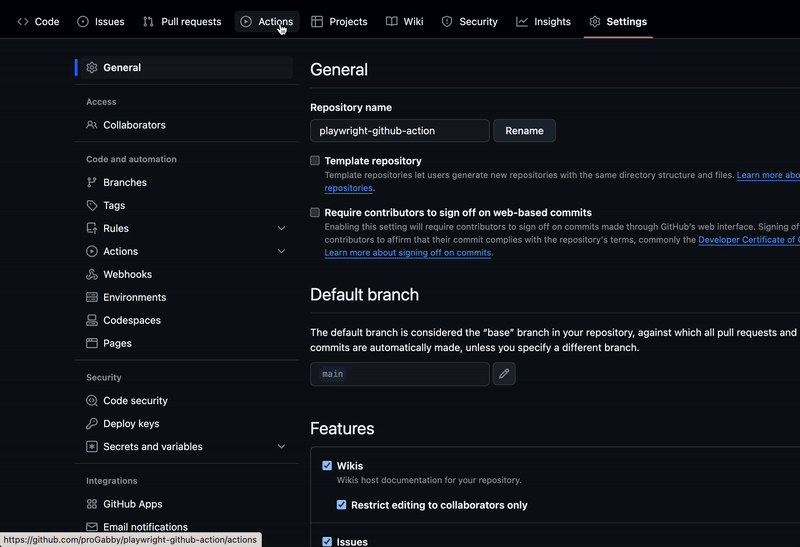This screenshot has height=547, width=800.
Task: Click the Branches git-branch icon
Action: pyautogui.click(x=92, y=182)
